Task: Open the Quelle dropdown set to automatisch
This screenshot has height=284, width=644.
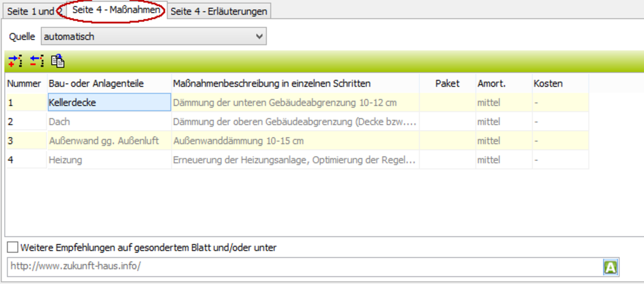Action: coord(153,36)
